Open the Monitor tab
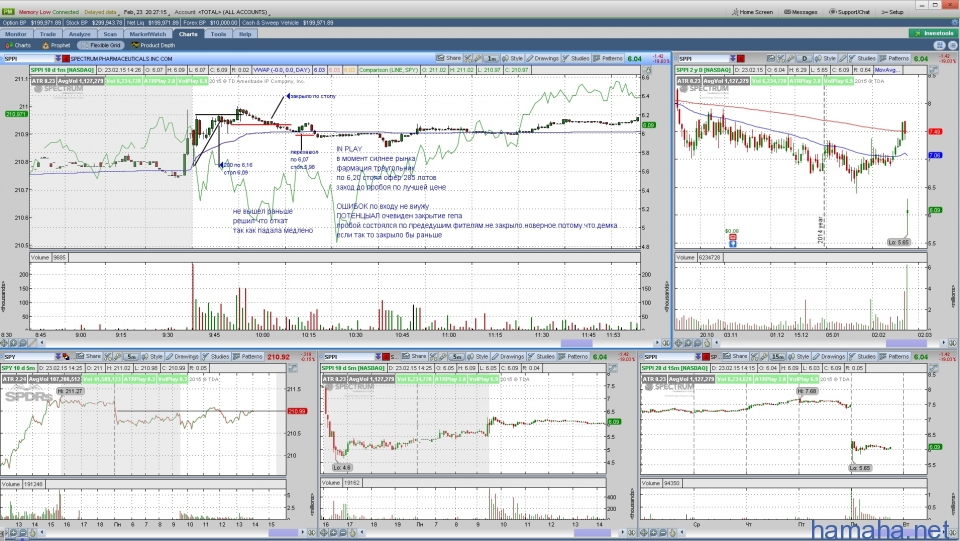The width and height of the screenshot is (960, 541). click(16, 34)
